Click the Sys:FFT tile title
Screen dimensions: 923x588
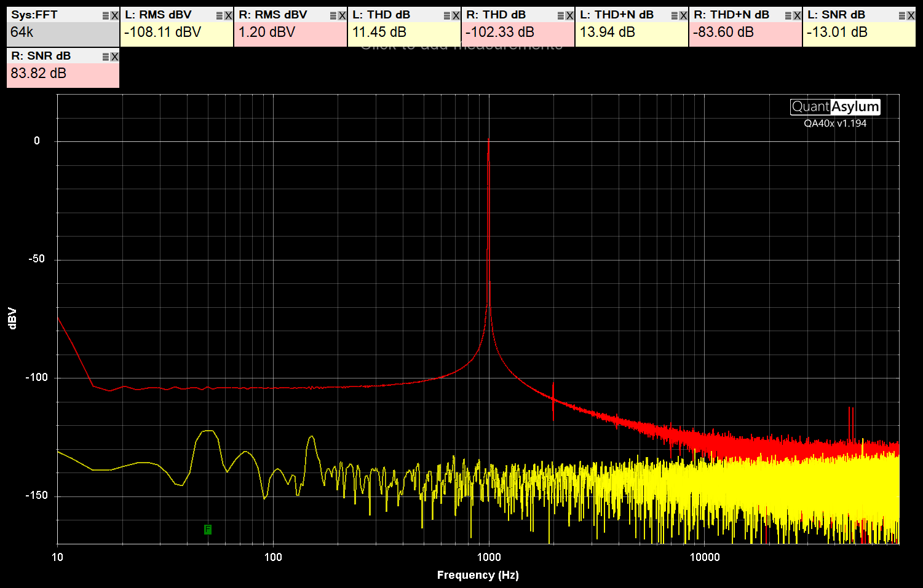click(34, 15)
